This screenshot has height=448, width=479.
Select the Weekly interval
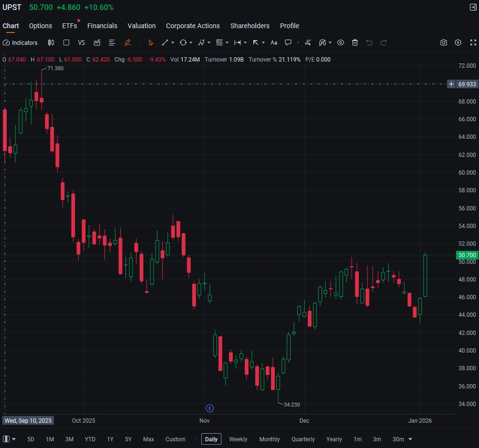(238, 439)
